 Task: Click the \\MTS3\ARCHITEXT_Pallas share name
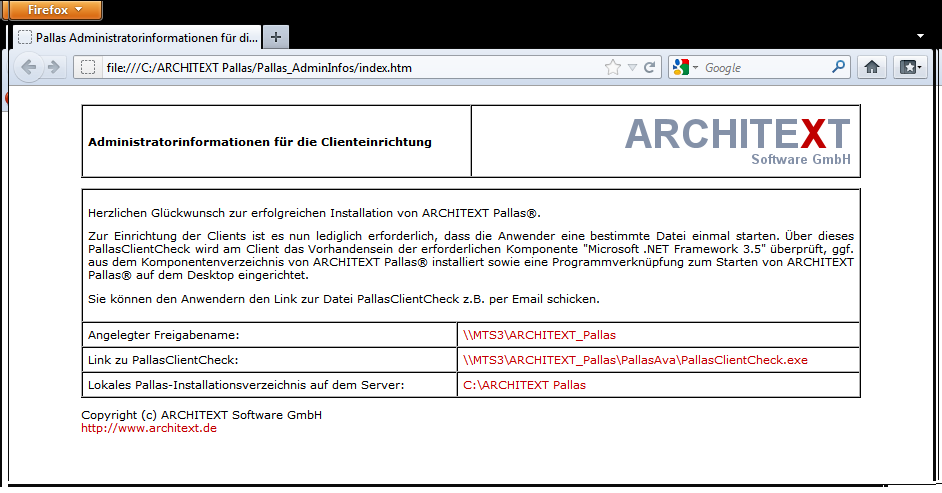tap(539, 335)
